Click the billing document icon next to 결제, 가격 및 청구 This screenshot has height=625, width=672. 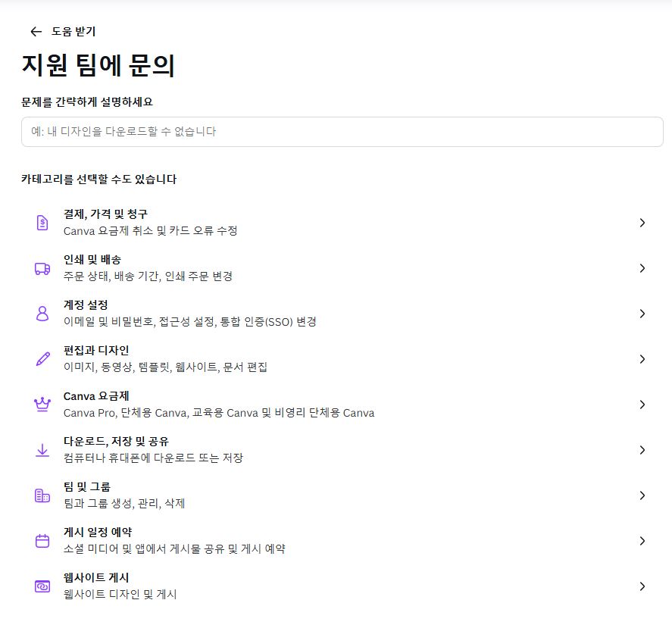[42, 221]
